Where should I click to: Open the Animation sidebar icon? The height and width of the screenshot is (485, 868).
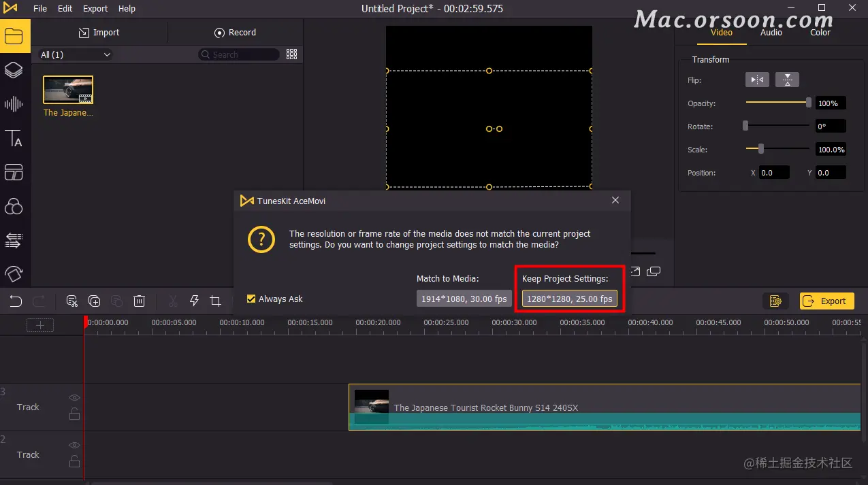coord(14,273)
